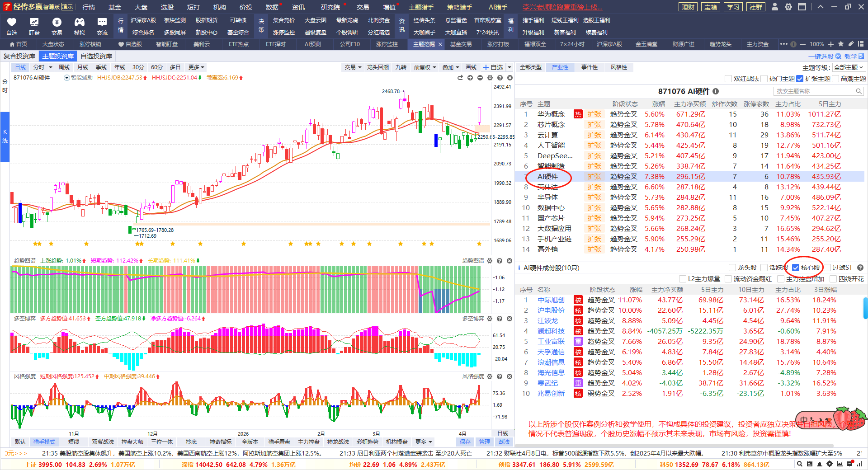The image size is (868, 470).
Task: Expand the 更多 period dropdown
Action: tap(196, 67)
